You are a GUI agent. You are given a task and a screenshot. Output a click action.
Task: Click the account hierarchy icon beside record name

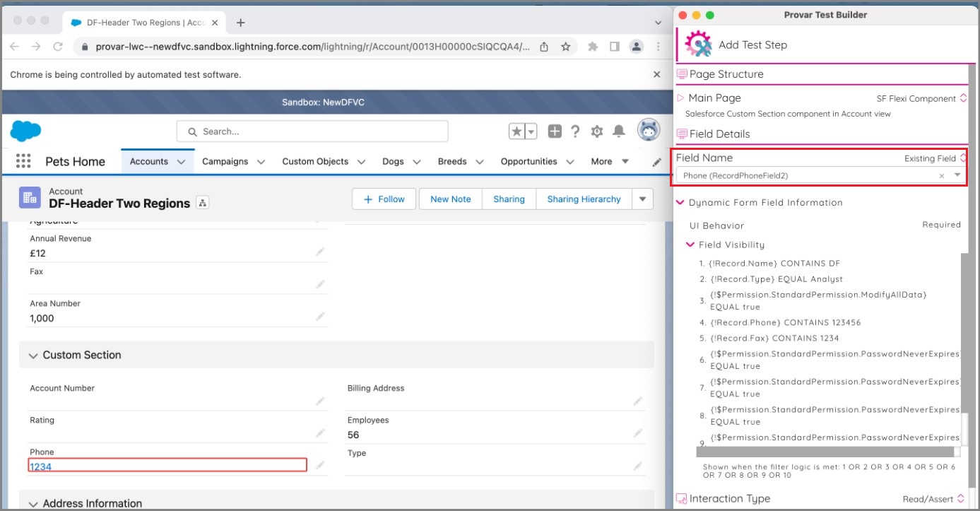[203, 204]
